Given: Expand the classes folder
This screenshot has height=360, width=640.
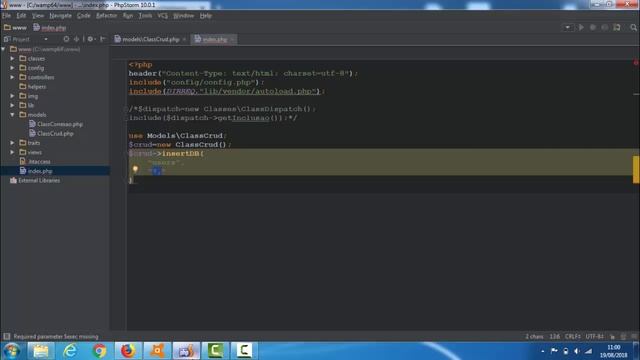Looking at the screenshot, I should click(12, 58).
